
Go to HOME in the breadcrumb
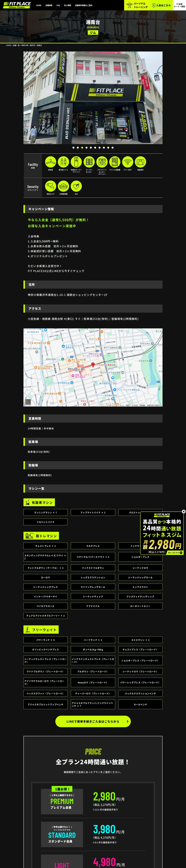coord(8,45)
